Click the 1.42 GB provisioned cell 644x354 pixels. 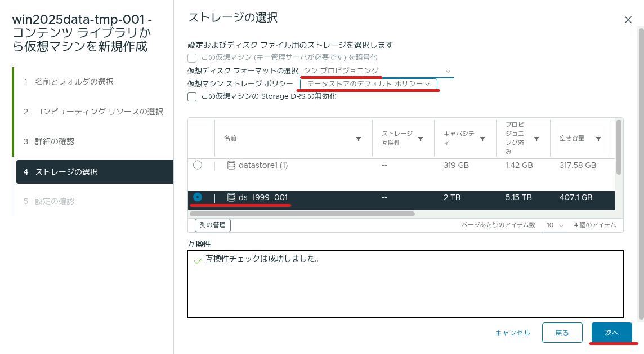(x=518, y=165)
